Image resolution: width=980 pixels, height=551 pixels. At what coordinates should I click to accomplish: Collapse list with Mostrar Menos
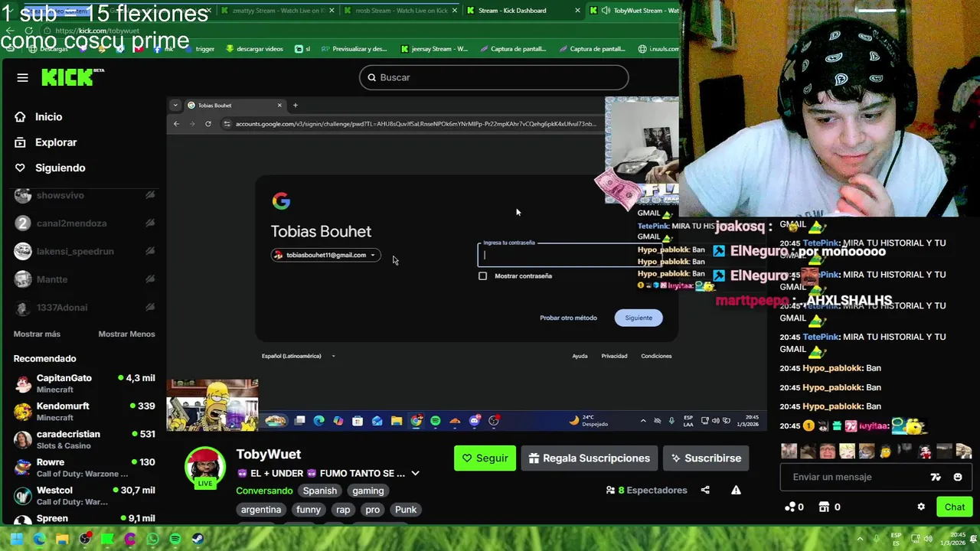[126, 334]
